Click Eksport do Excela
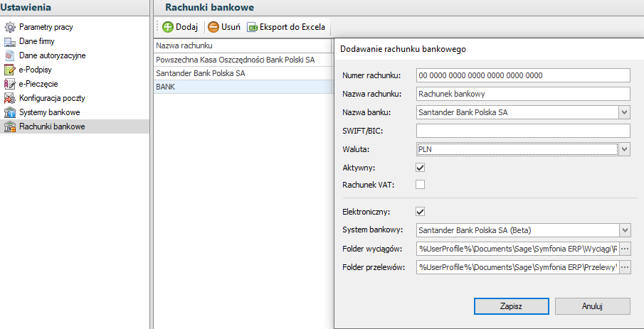Image resolution: width=644 pixels, height=329 pixels. (286, 27)
